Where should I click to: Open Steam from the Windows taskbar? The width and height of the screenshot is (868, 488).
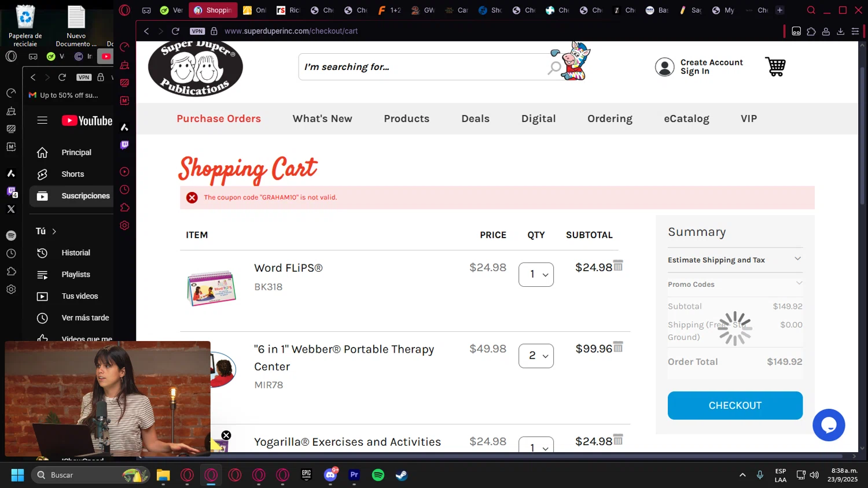[402, 475]
